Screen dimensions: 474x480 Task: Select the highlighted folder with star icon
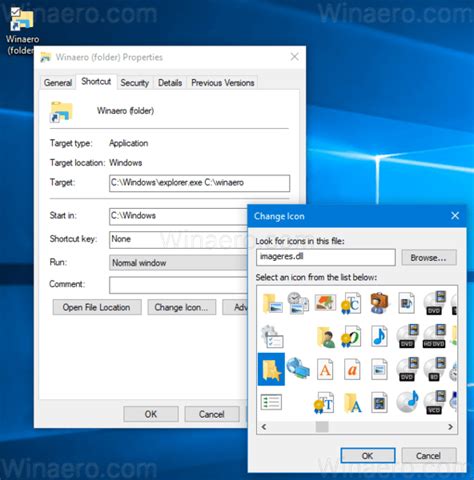[271, 369]
